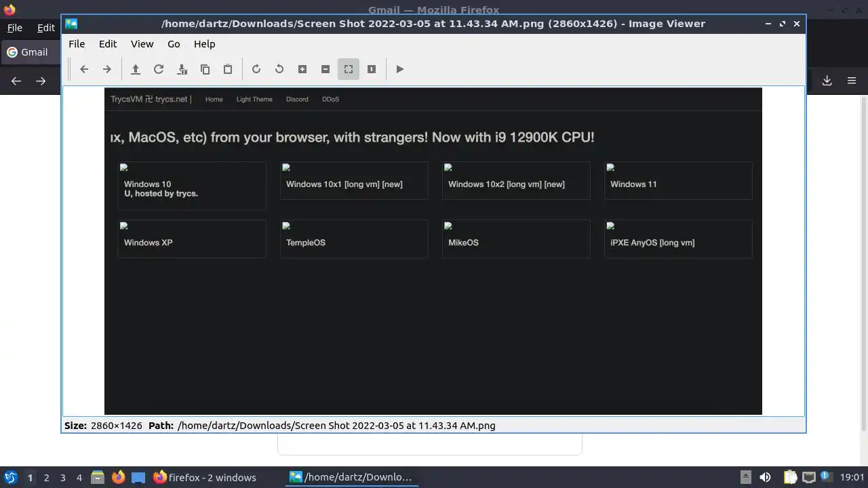The width and height of the screenshot is (868, 488).
Task: Click 'iPXE AnyOS [long vm]' card in image
Action: click(678, 239)
